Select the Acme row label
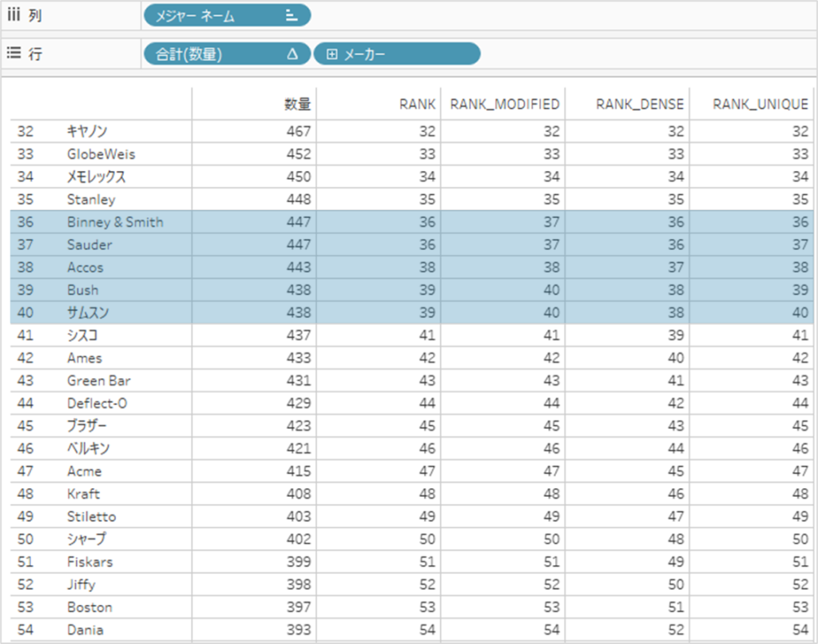Screen dimensions: 818x644 point(84,471)
